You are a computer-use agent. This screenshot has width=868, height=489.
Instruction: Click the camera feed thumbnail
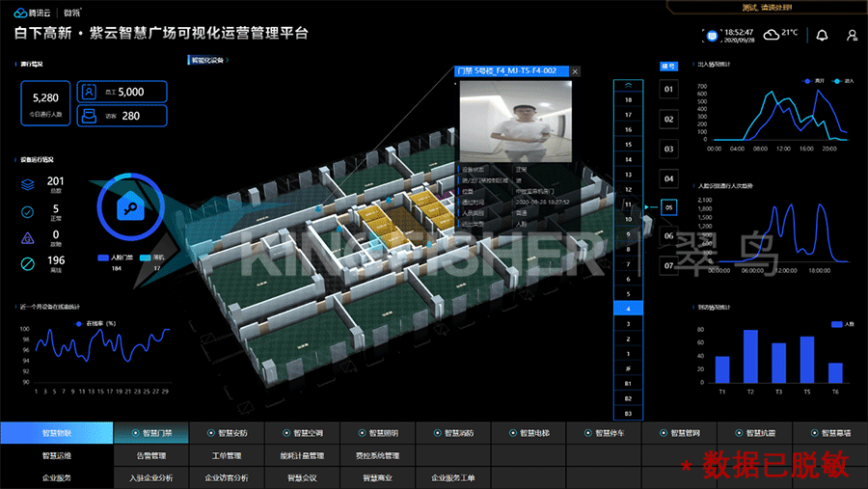(x=516, y=122)
